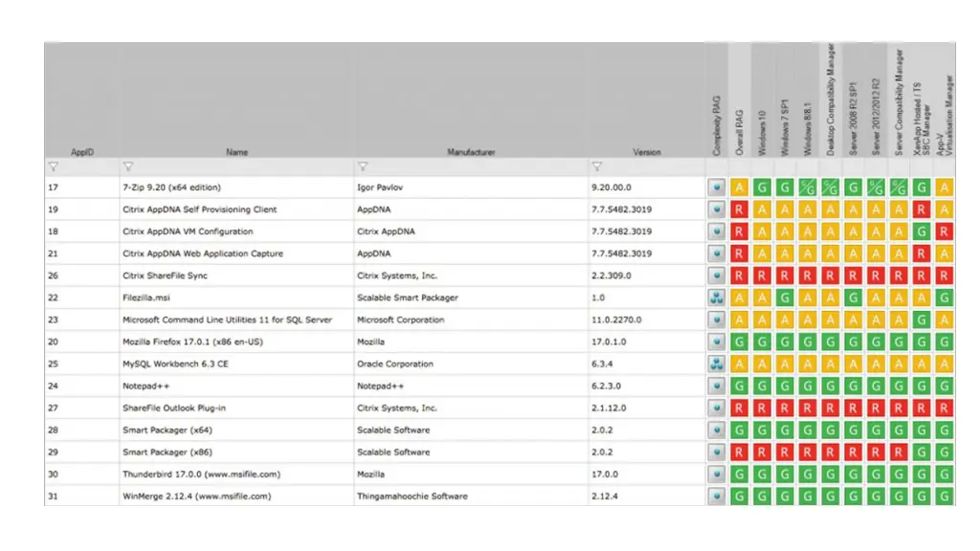The image size is (980, 551).
Task: Open the filter for the Manufacturer column
Action: 363,166
